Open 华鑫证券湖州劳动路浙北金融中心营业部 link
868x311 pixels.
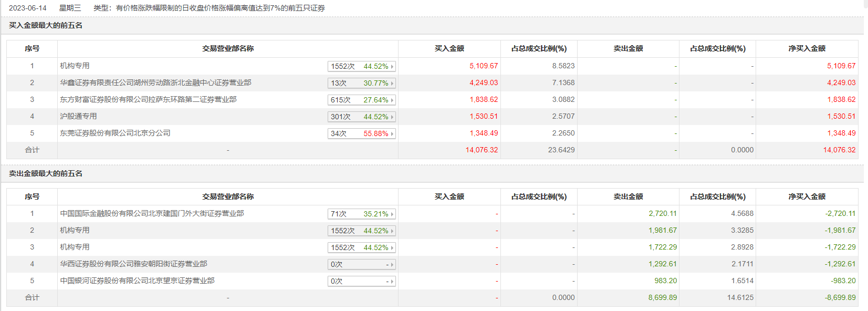[155, 82]
